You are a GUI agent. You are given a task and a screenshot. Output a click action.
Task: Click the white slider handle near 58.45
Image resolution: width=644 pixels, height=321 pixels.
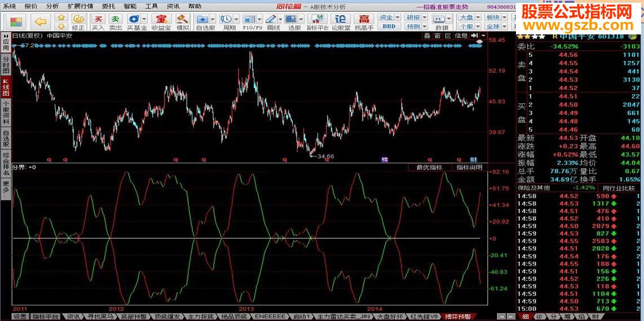tap(480, 42)
